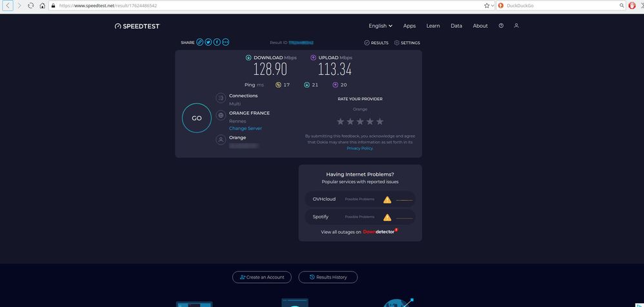Start a new test with GO
This screenshot has height=307, width=644.
197,118
